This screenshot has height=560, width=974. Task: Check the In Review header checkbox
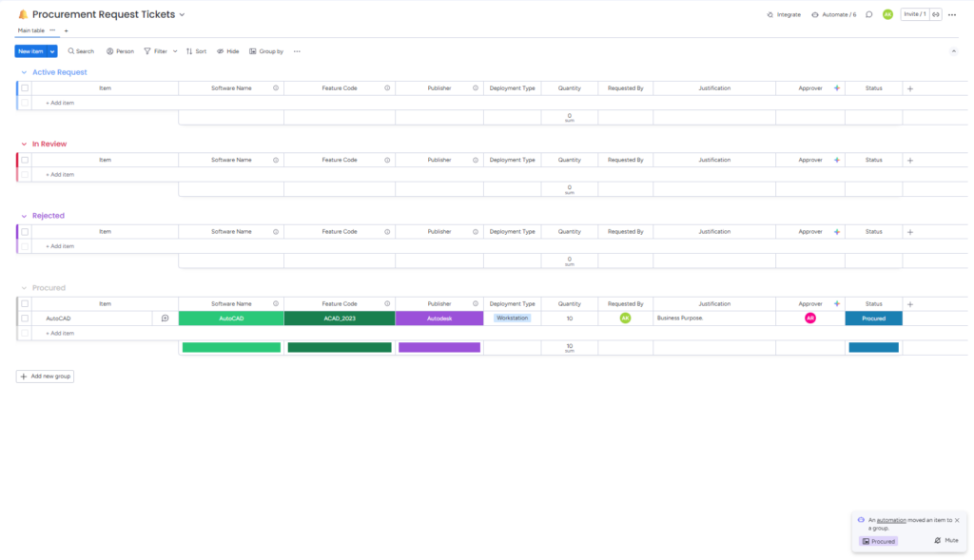click(25, 160)
